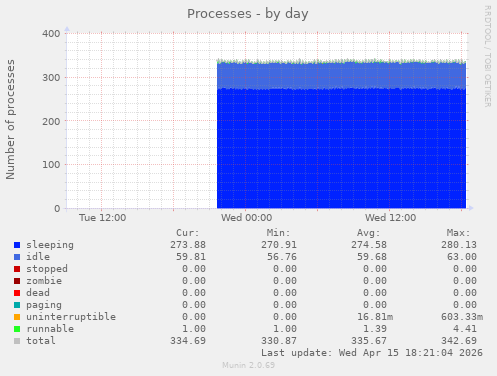Click the 'total' legend label
Screen dimensions: 497x376
tap(41, 341)
